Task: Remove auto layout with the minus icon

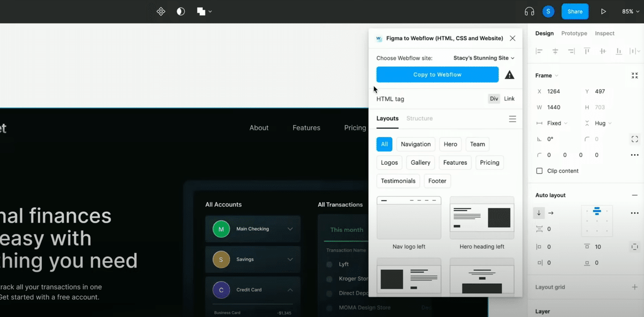Action: tap(635, 195)
